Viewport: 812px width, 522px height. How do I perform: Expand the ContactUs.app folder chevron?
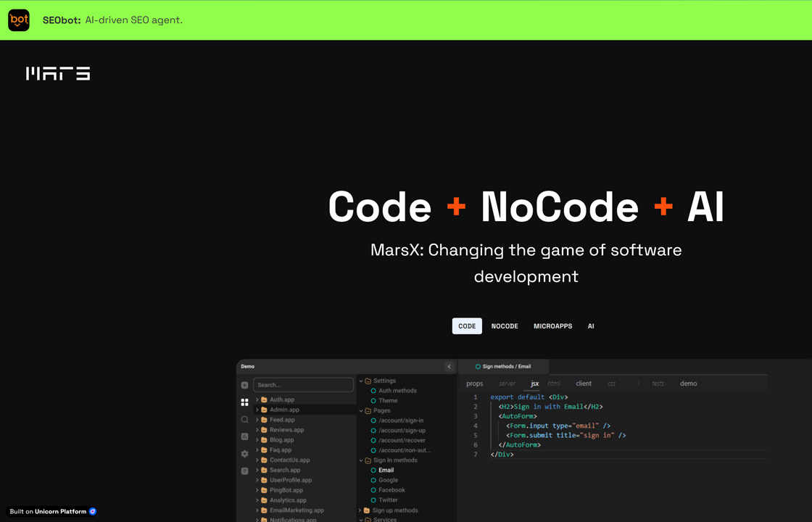point(257,460)
